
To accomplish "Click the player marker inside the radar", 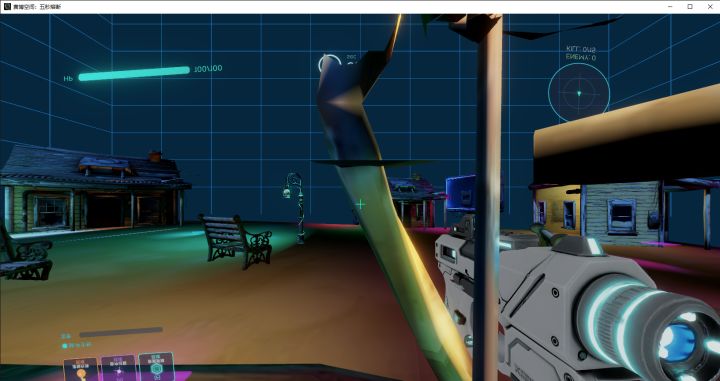I will (x=579, y=93).
